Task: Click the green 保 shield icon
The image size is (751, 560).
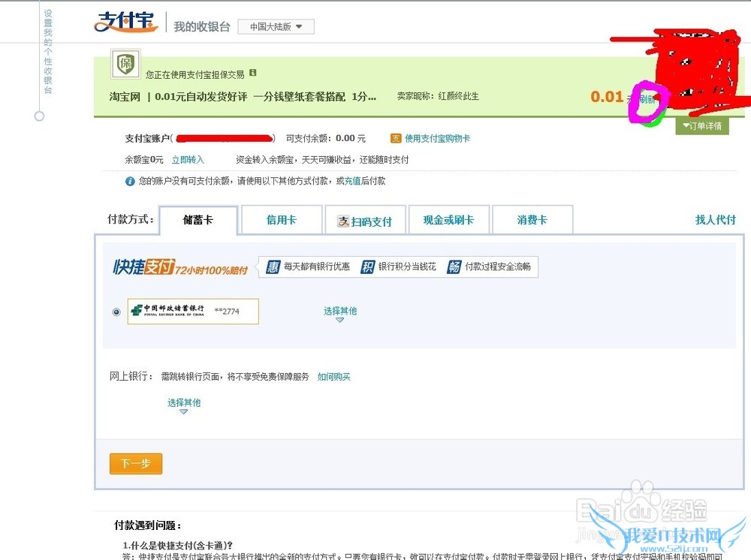Action: (125, 64)
